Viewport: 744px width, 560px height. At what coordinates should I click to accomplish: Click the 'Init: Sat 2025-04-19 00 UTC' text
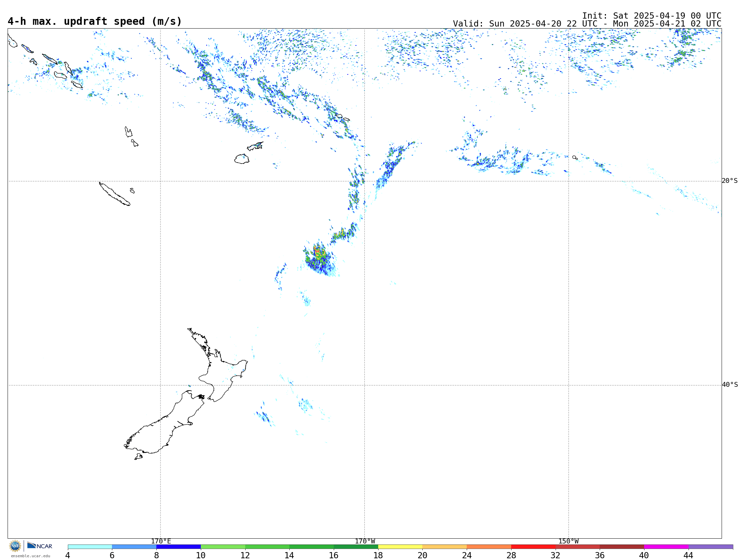[x=652, y=16]
